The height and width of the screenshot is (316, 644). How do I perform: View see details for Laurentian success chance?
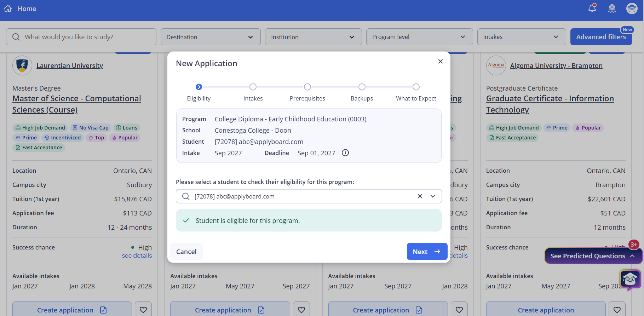[x=137, y=255]
